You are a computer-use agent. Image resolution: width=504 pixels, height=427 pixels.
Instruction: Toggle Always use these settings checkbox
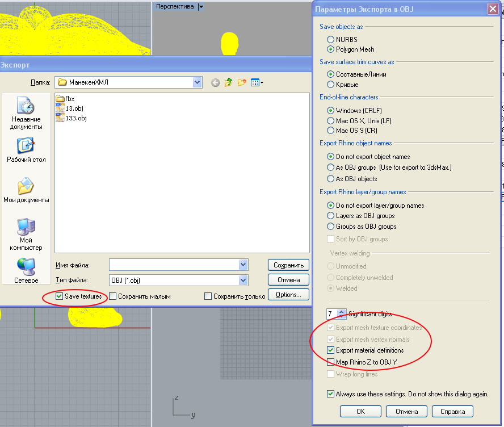(330, 393)
